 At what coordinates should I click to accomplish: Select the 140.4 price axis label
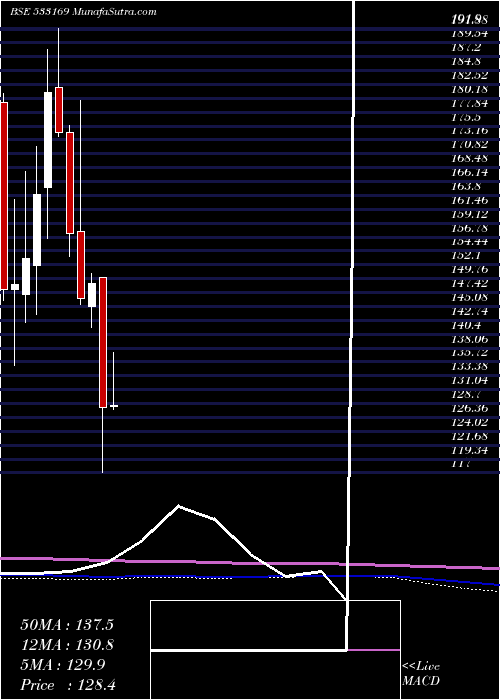point(467,325)
